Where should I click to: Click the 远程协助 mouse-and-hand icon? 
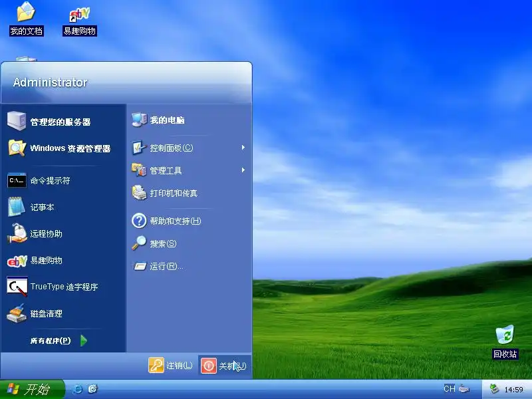[17, 233]
